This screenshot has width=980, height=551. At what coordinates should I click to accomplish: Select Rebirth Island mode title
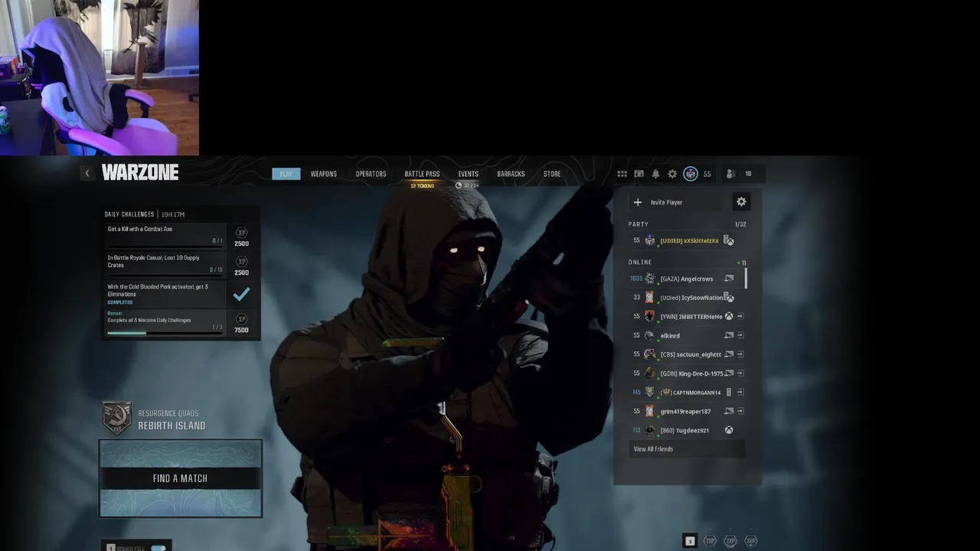171,425
